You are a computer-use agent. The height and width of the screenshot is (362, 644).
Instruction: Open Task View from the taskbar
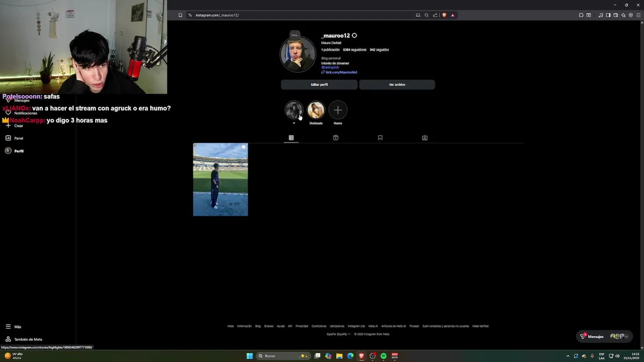317,356
